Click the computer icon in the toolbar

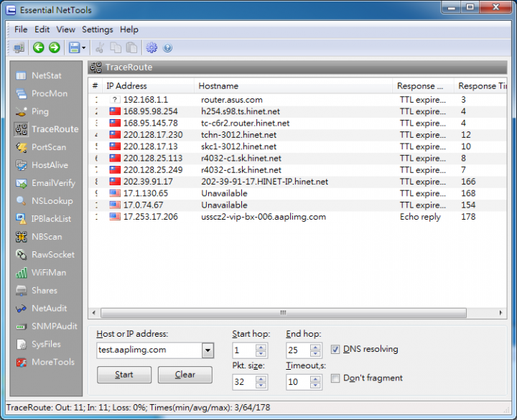pos(19,48)
